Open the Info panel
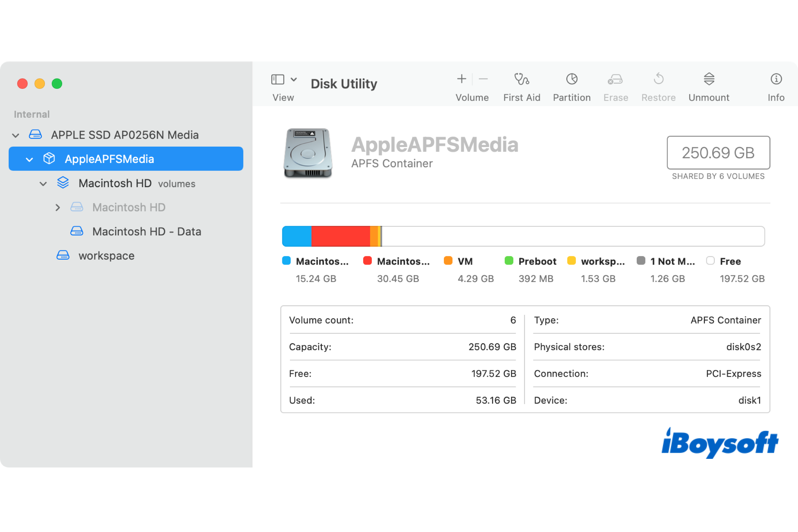798x532 pixels. (776, 85)
